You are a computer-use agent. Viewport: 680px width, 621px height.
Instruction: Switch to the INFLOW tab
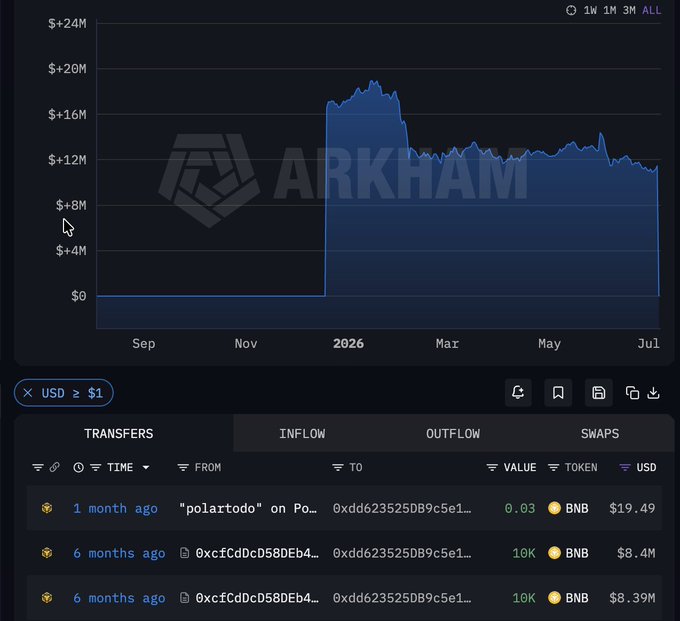[x=302, y=433]
